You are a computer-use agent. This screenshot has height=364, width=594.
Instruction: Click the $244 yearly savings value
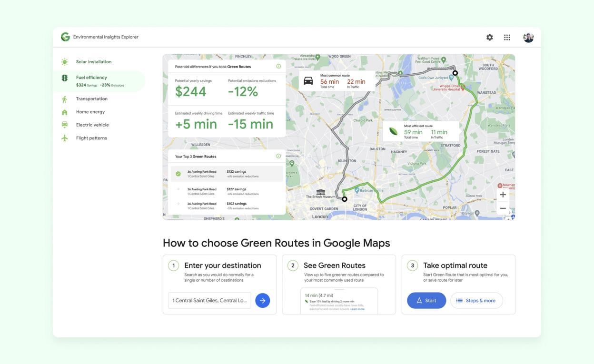point(191,92)
